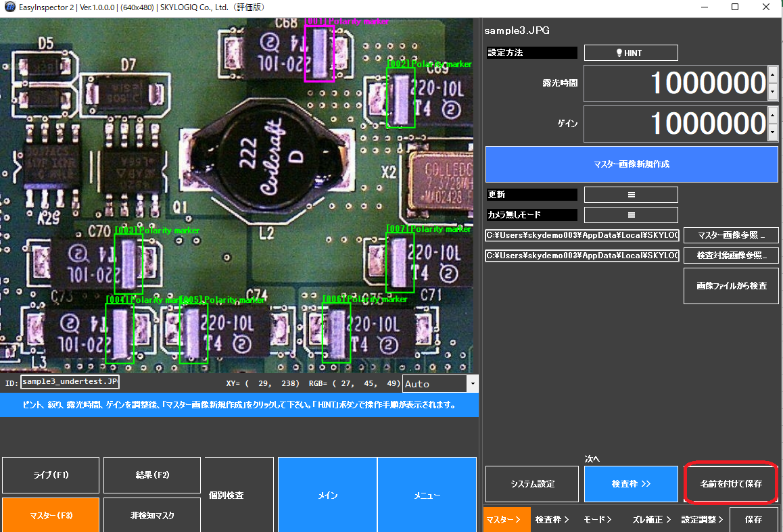Viewport: 783px width, 532px height.
Task: Select inspection frame [005] Polarity marker
Action: (193, 333)
